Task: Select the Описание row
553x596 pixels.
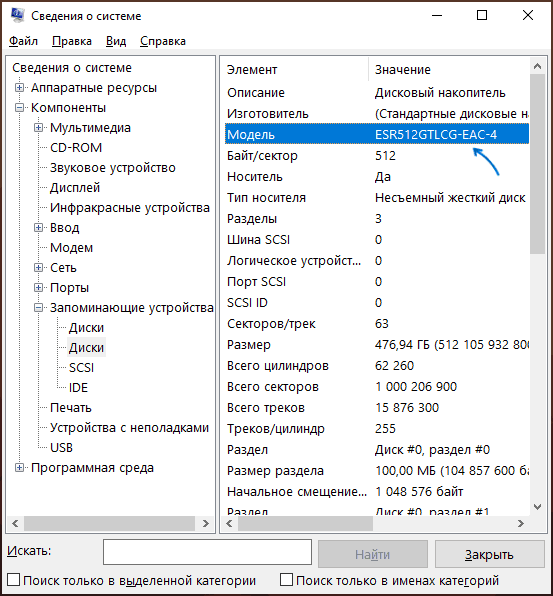Action: (377, 92)
